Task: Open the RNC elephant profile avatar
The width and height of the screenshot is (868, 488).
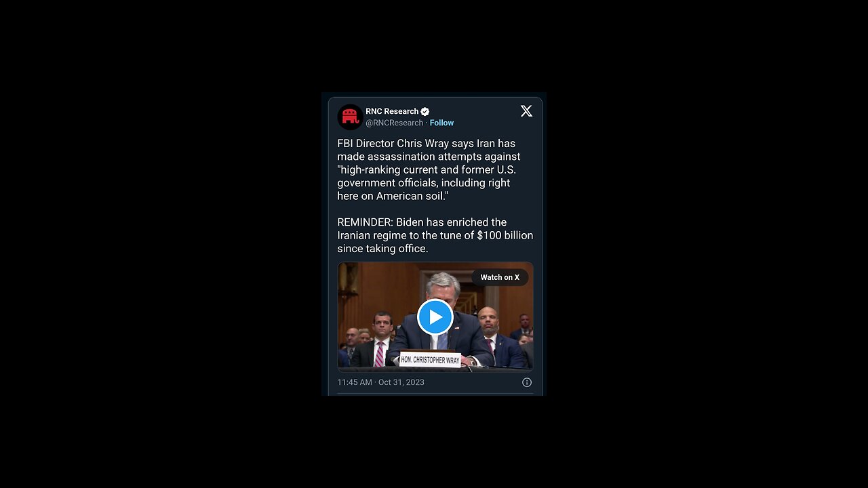Action: pos(350,117)
